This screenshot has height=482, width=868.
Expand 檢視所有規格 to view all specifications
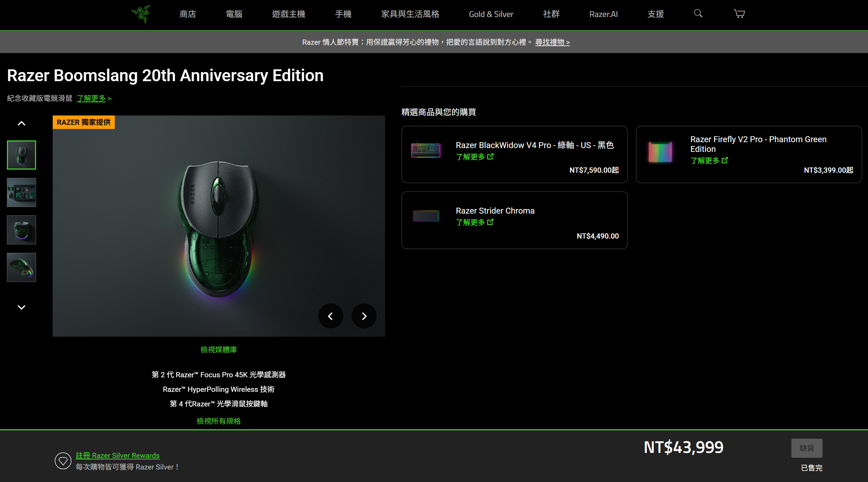pos(218,421)
